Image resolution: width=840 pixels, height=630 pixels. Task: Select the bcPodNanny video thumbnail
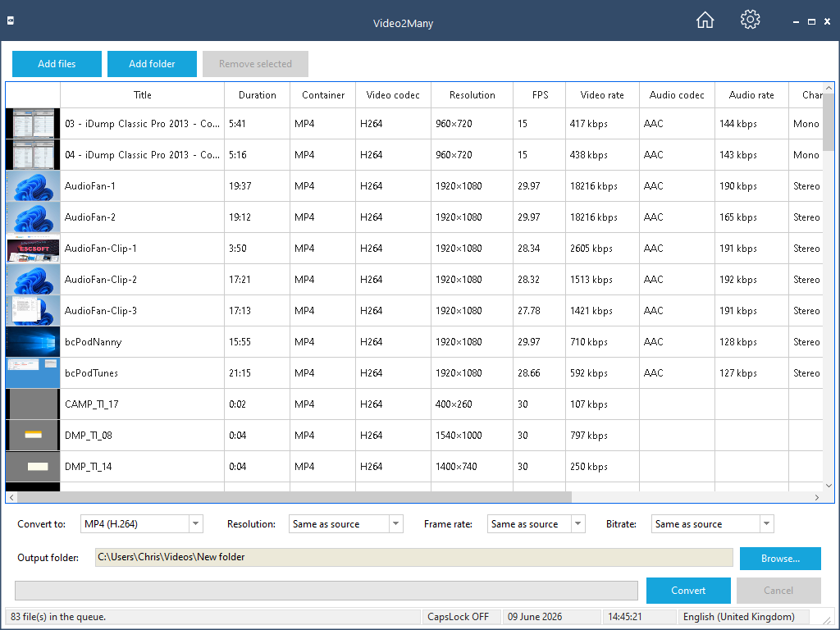33,342
